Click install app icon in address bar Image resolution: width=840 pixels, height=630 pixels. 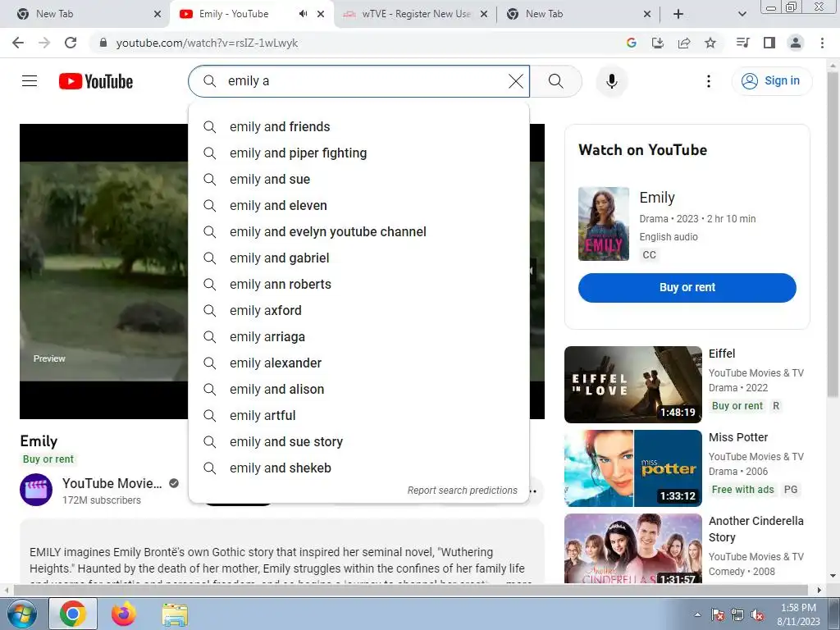[658, 43]
